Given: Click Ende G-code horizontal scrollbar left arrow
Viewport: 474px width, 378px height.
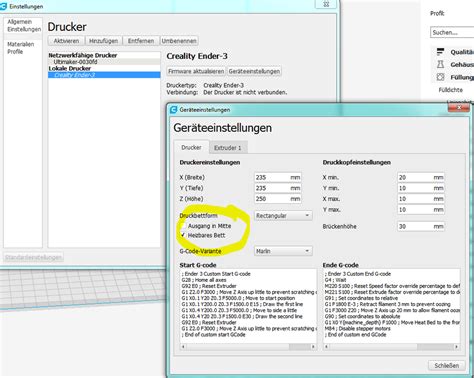Looking at the screenshot, I should 326,347.
